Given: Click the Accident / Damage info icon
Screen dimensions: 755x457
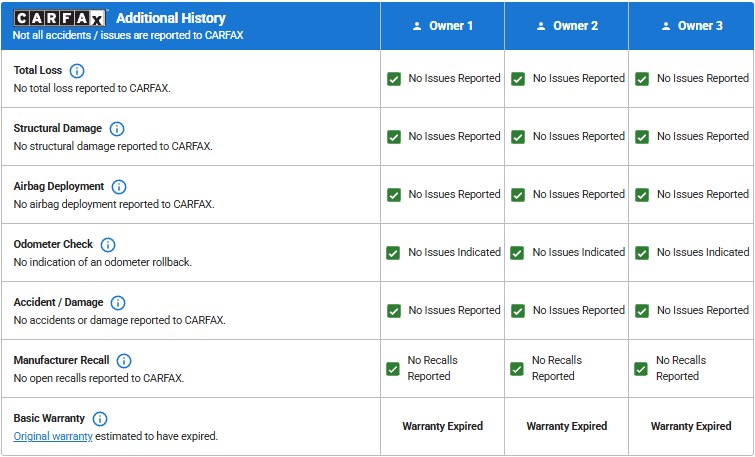Looking at the screenshot, I should click(118, 303).
